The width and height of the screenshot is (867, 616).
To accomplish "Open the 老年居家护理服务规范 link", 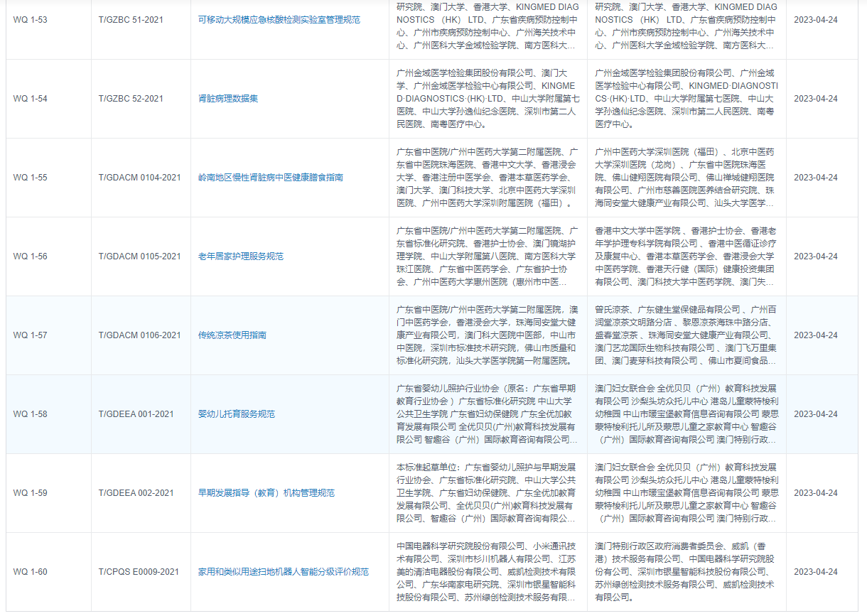I will click(x=240, y=256).
